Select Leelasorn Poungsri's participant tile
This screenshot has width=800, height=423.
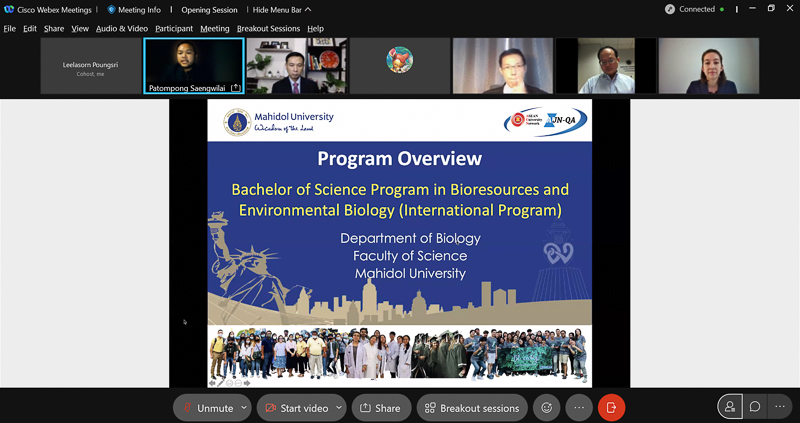pyautogui.click(x=91, y=66)
